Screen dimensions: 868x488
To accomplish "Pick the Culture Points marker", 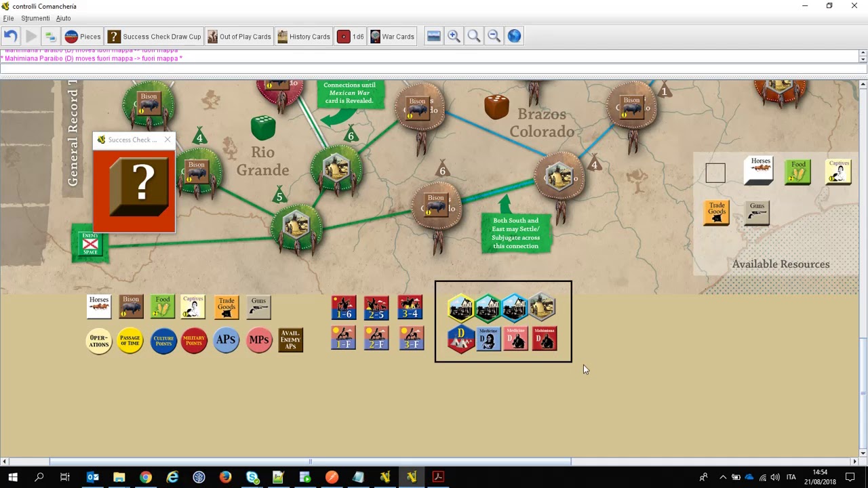I will [163, 340].
